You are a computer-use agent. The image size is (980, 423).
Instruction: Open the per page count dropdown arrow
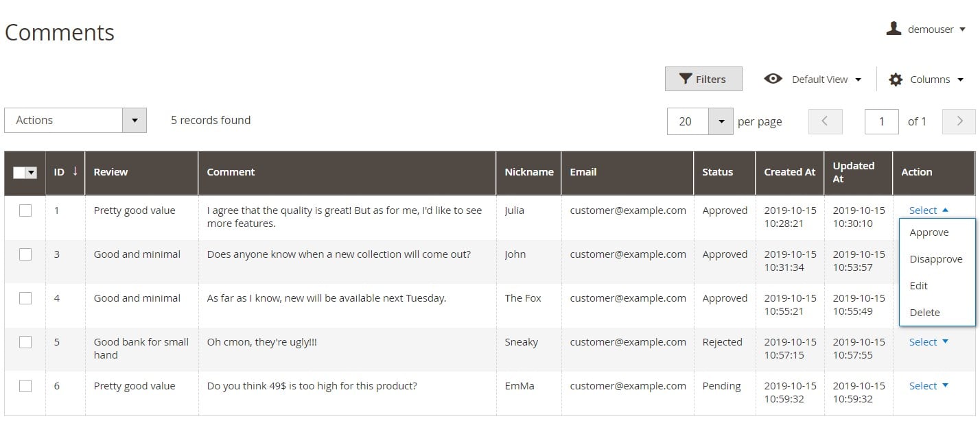click(x=721, y=121)
